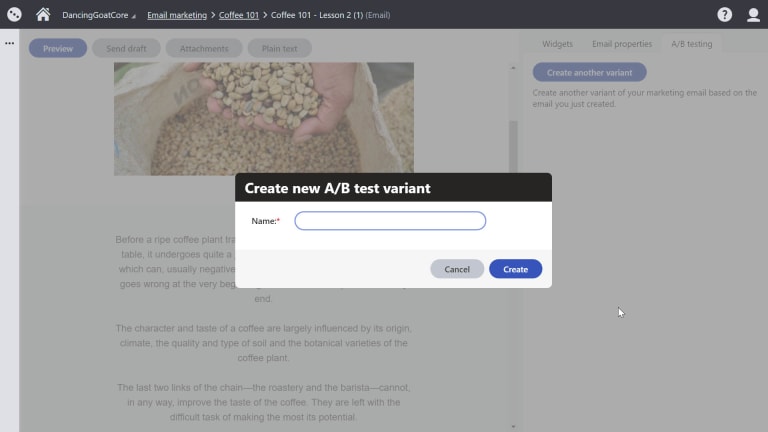This screenshot has width=768, height=432.
Task: Select the email preview scrollbar up arrow
Action: (x=513, y=68)
